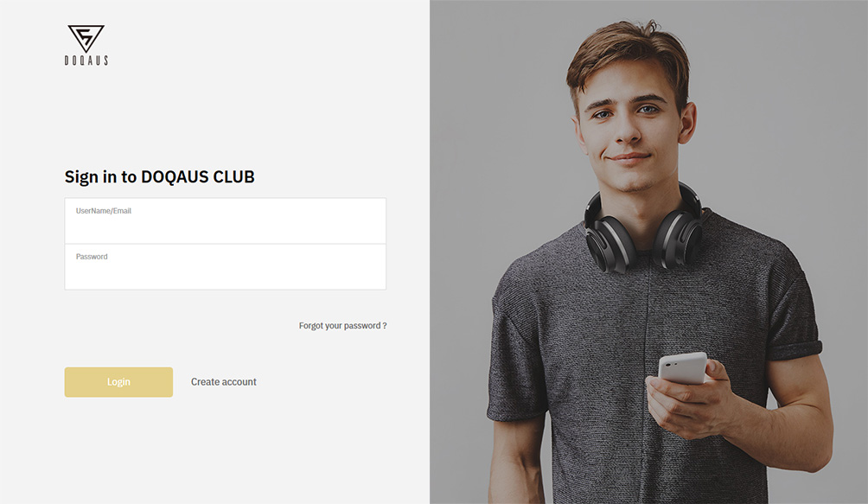The height and width of the screenshot is (504, 868).
Task: Click the headphones' left ear cup in photo
Action: tap(609, 242)
